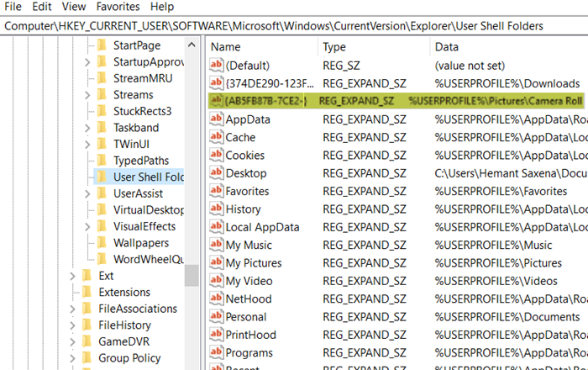Expand the StartupApproved tree node
Screen dimensions: 588x370
(88, 62)
